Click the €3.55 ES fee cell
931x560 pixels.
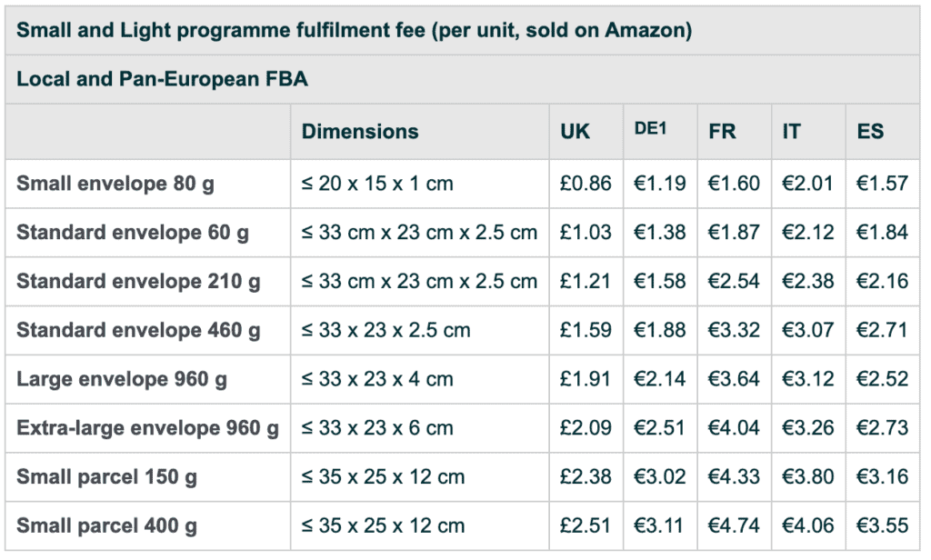(x=882, y=525)
